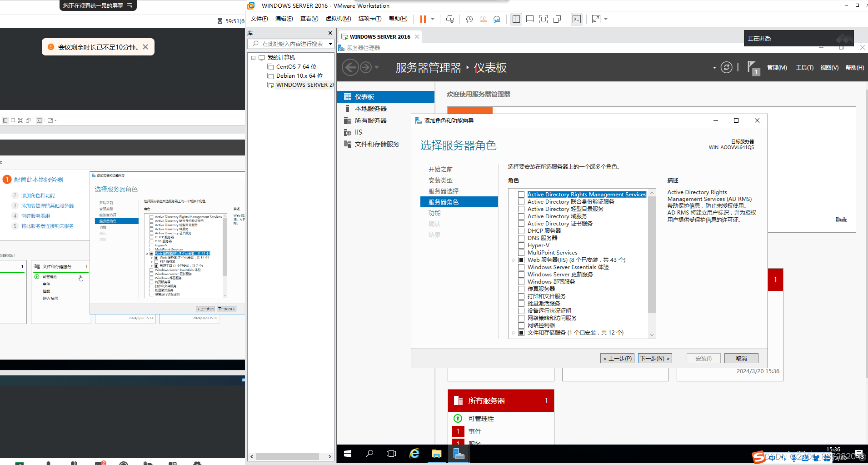Screen dimensions: 868x465
Task: Open File Explorer from the taskbar
Action: coord(437,454)
